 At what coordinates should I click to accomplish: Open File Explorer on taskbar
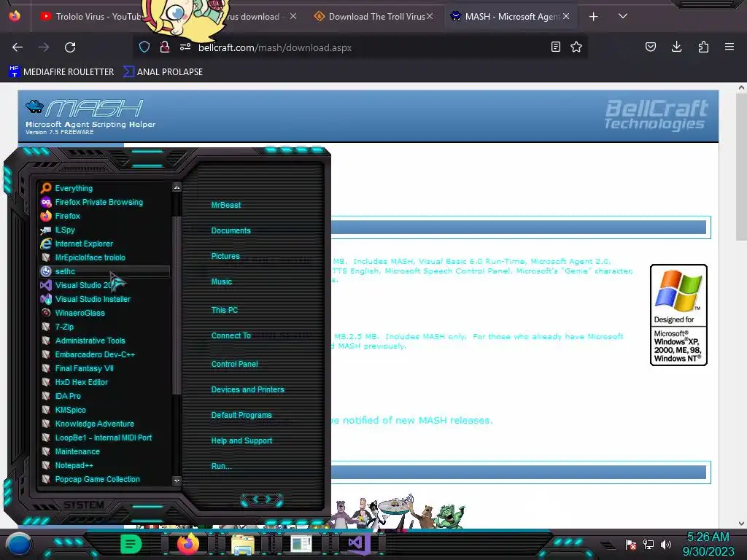[x=243, y=544]
